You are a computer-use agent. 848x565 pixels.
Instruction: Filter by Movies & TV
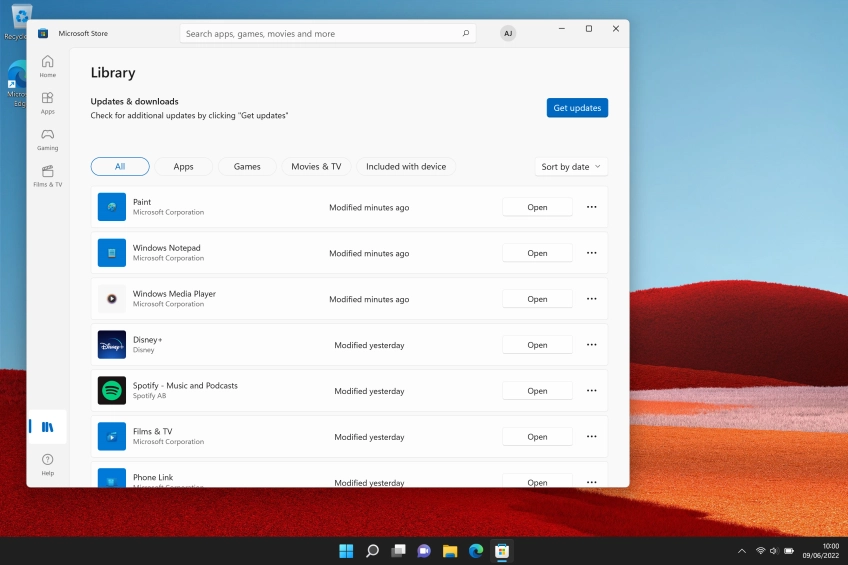316,167
